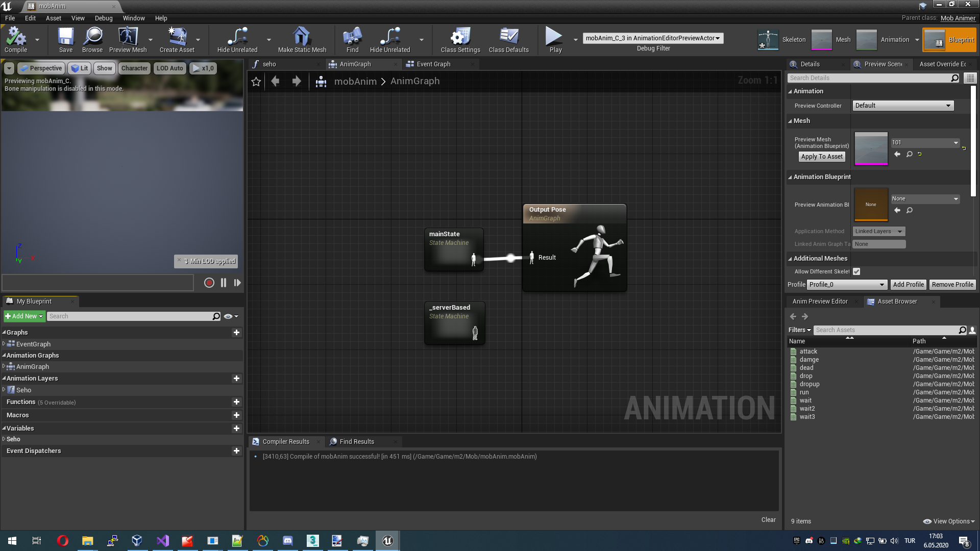Screen dimensions: 980x551
Task: Navigate back in graph history
Action: [x=276, y=81]
